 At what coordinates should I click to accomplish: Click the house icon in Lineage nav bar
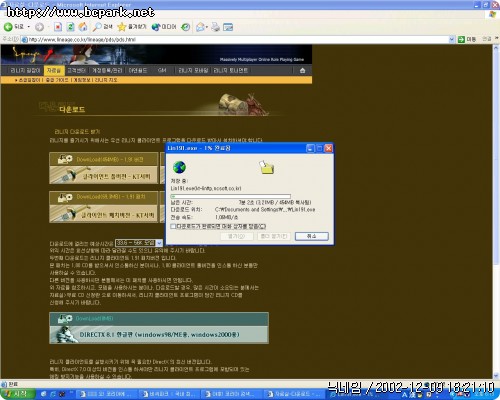(302, 70)
